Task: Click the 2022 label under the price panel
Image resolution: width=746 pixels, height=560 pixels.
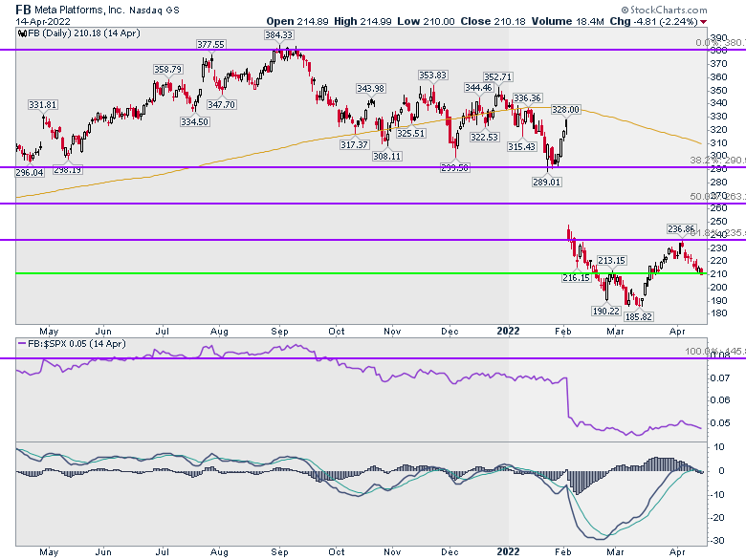Action: (x=508, y=331)
